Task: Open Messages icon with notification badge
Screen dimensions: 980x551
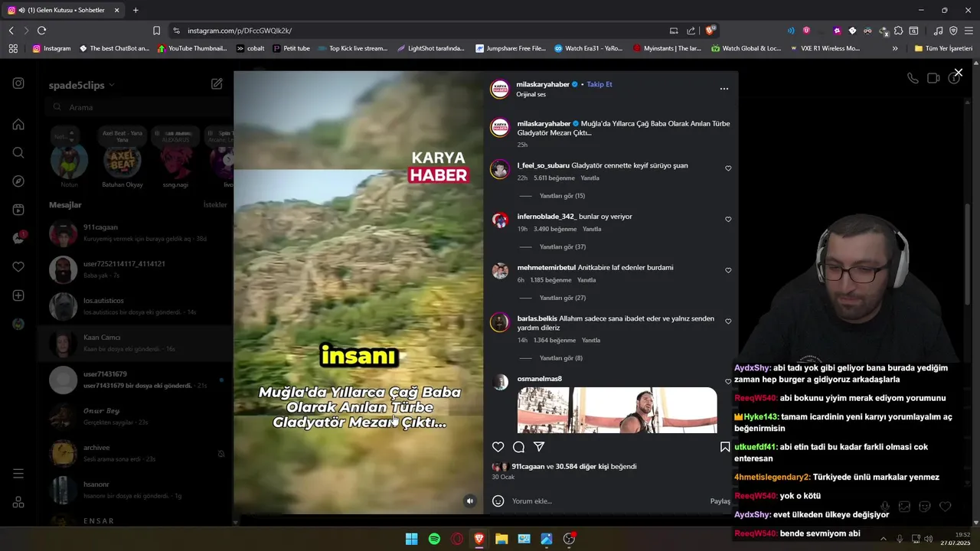Action: tap(18, 238)
